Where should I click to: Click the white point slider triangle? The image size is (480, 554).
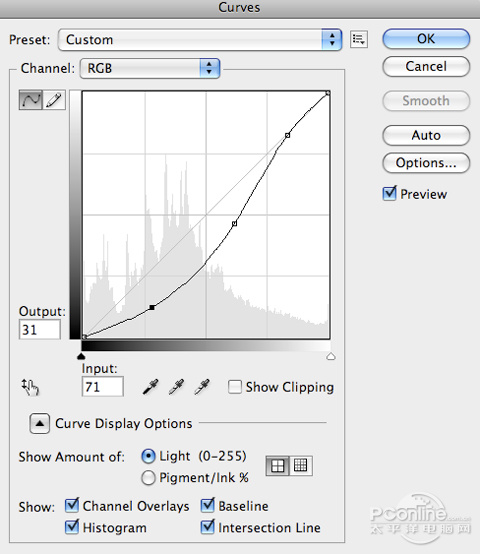pos(331,356)
